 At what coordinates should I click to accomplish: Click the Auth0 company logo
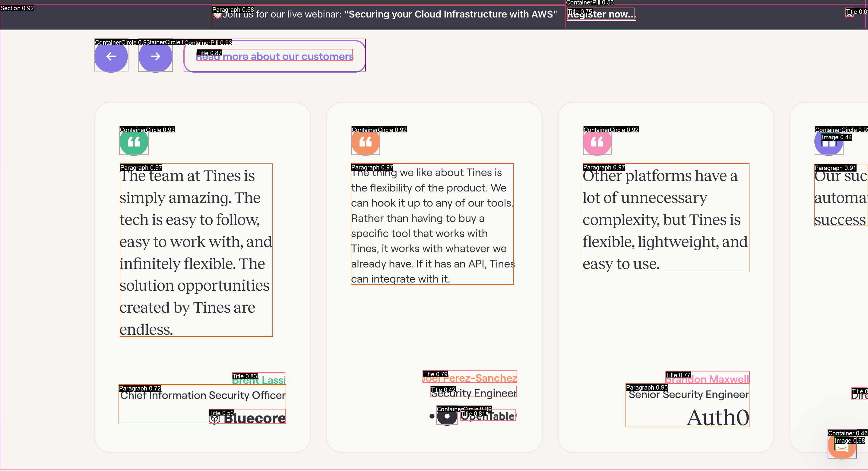pos(718,417)
